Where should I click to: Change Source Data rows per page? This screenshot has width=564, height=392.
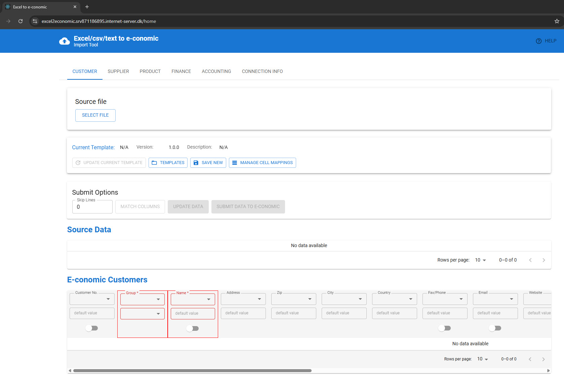click(x=481, y=260)
